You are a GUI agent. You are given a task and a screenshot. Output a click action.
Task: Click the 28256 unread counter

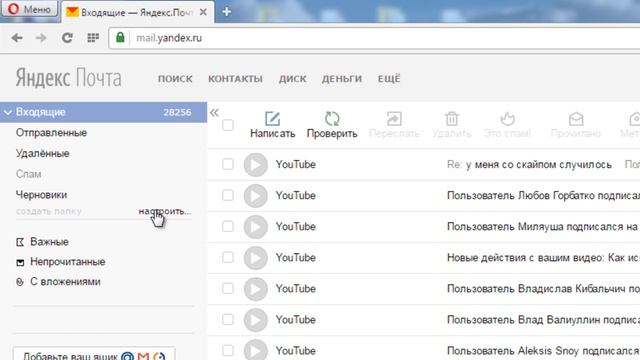point(177,112)
